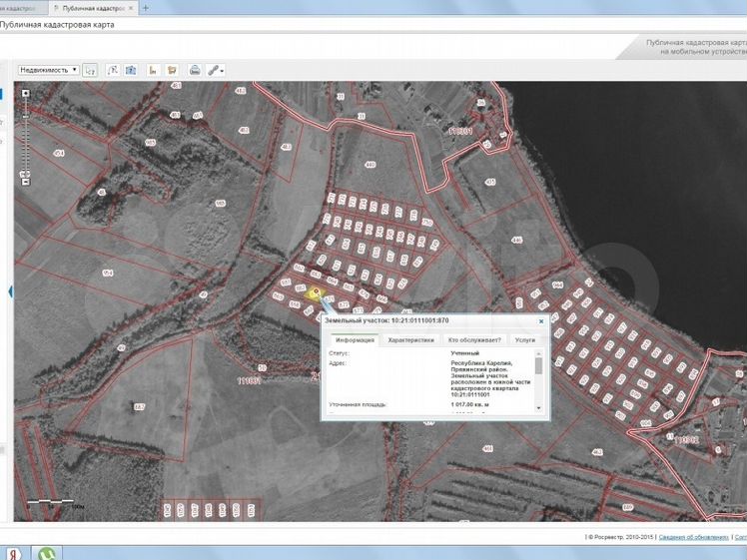The height and width of the screenshot is (560, 747).
Task: Click the map layers management icon
Action: click(x=172, y=70)
